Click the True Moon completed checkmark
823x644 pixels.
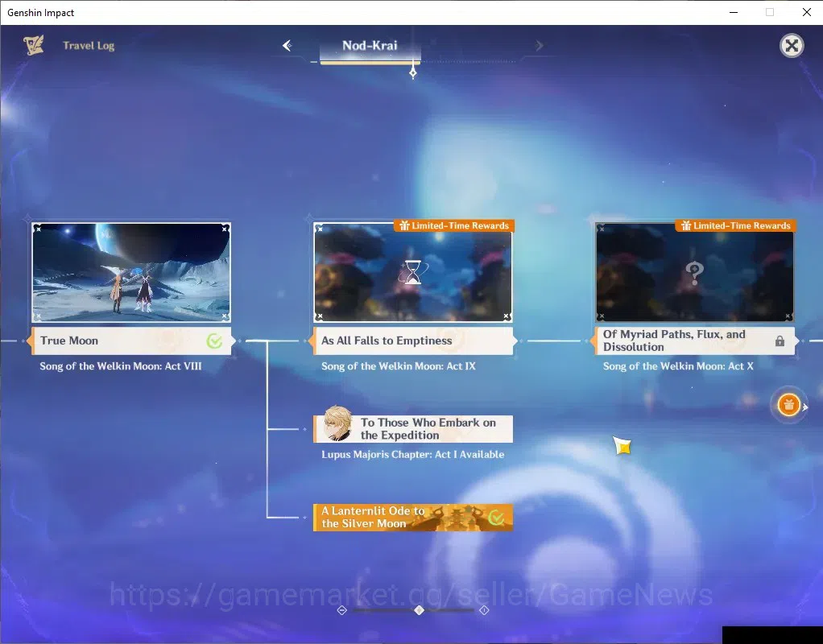pyautogui.click(x=214, y=341)
